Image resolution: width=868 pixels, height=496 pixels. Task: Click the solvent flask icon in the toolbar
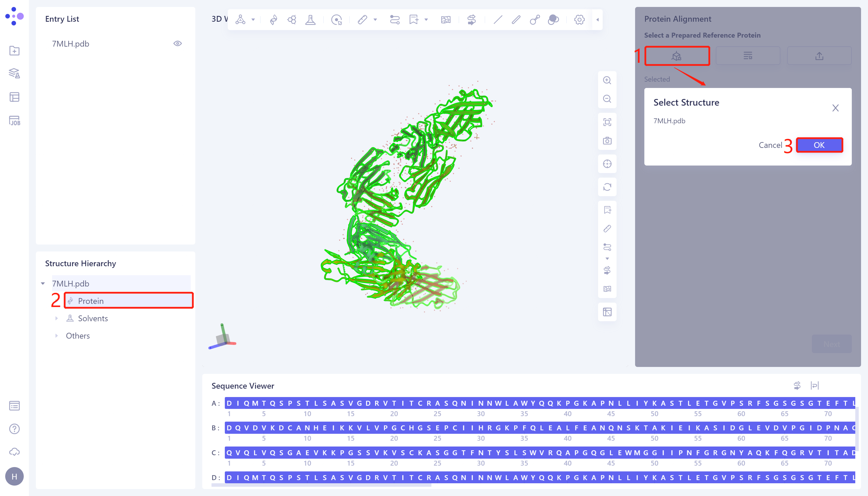point(310,19)
